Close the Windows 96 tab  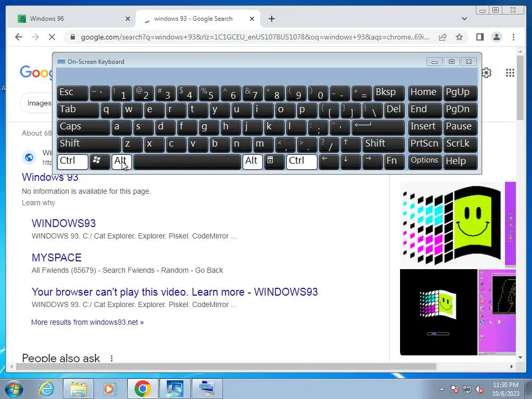pos(128,19)
